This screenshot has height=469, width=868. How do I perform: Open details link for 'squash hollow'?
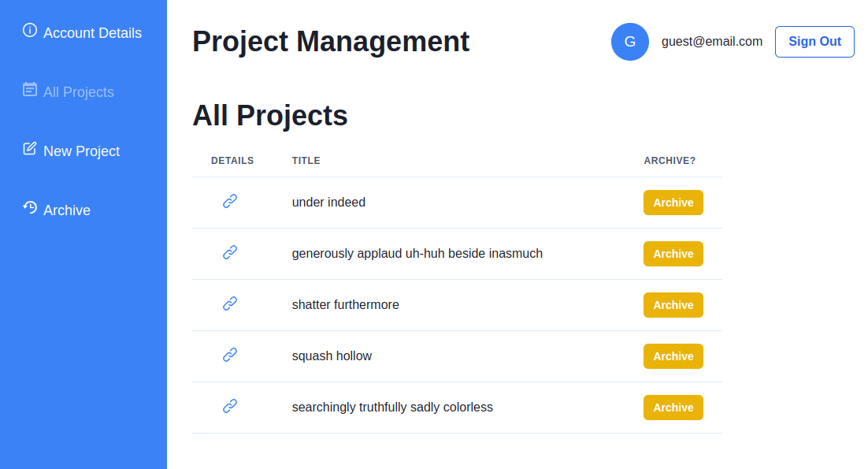[230, 355]
